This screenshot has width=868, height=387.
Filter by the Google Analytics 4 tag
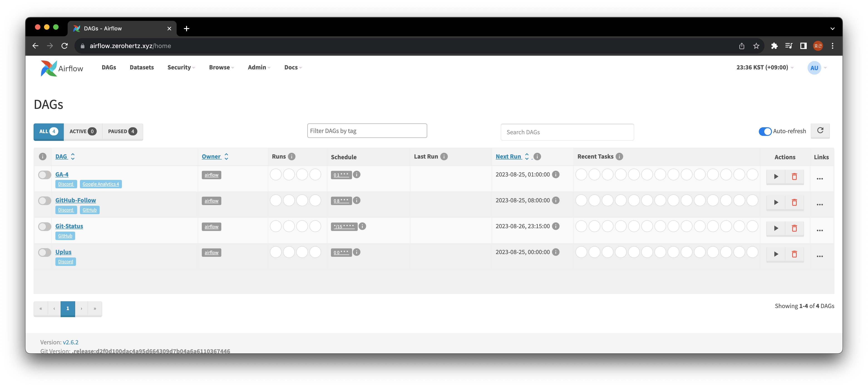click(x=101, y=184)
